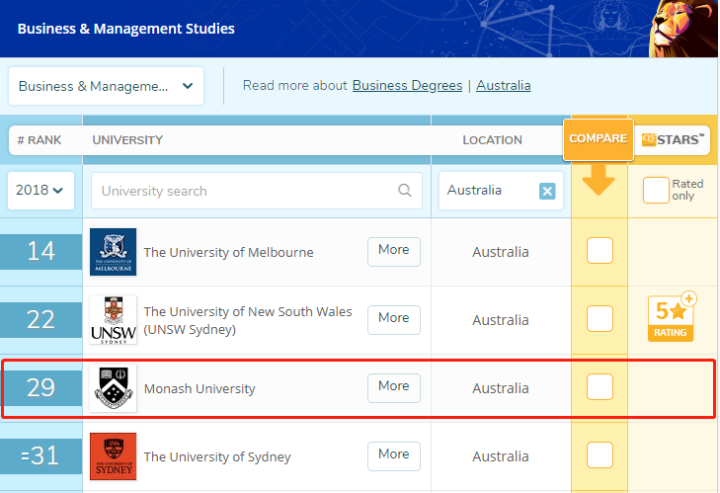The width and height of the screenshot is (720, 493).
Task: Check compare box for UNSW Sydney
Action: 600,319
